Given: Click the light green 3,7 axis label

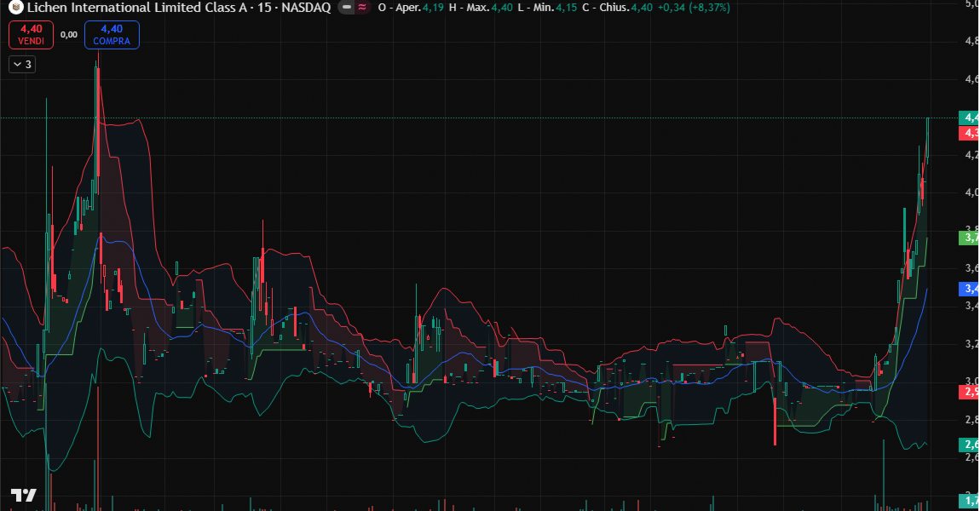Looking at the screenshot, I should [969, 238].
